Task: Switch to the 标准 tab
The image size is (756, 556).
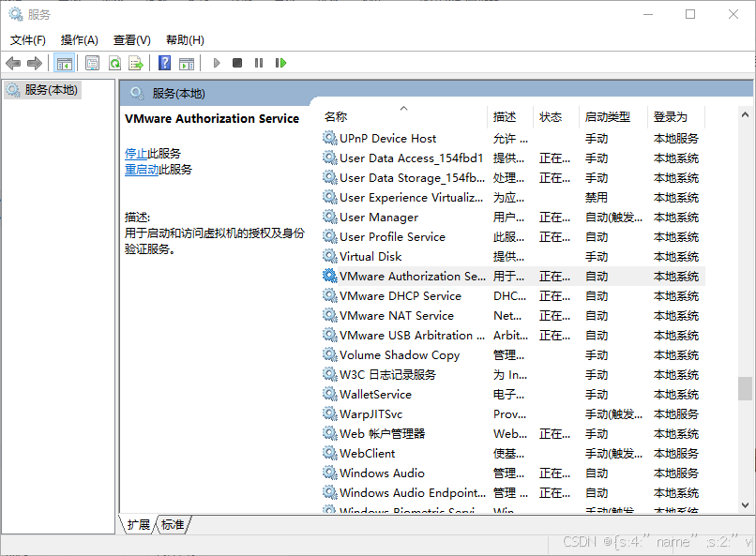Action: tap(173, 524)
